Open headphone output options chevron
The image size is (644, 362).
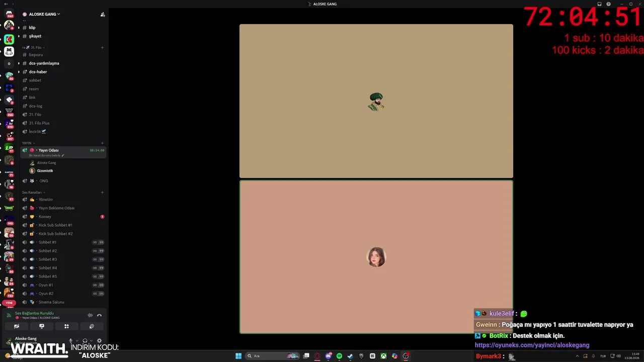tap(91, 341)
